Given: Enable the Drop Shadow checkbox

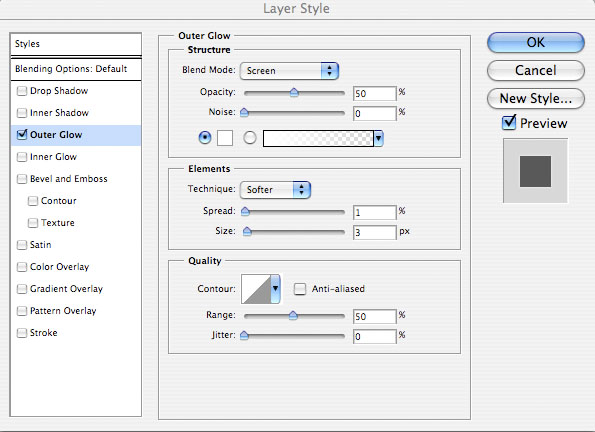Looking at the screenshot, I should (x=22, y=91).
